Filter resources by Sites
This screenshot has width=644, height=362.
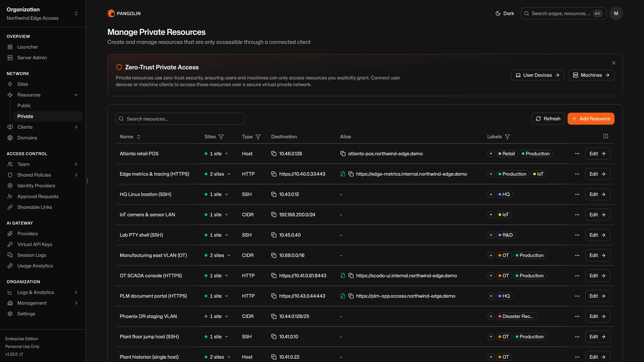221,137
